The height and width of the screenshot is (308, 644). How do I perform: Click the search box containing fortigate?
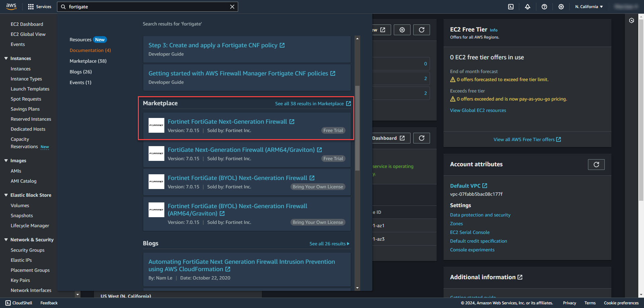coord(148,7)
